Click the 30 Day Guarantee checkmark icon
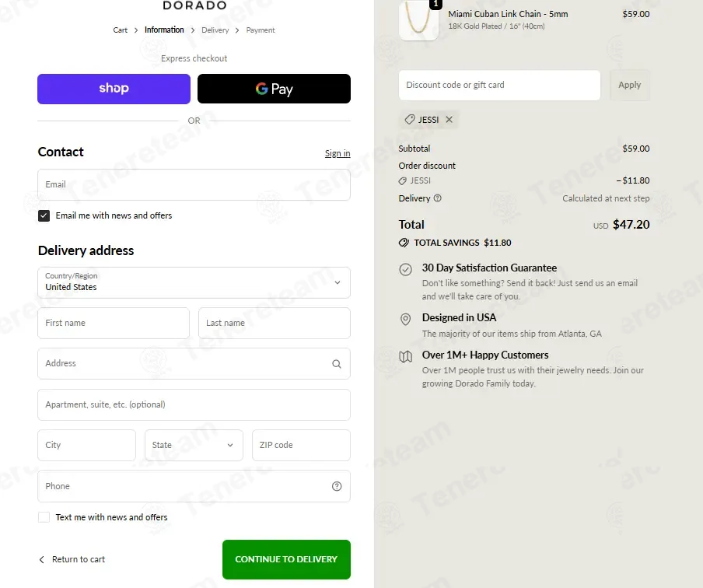The width and height of the screenshot is (703, 588). click(x=405, y=270)
